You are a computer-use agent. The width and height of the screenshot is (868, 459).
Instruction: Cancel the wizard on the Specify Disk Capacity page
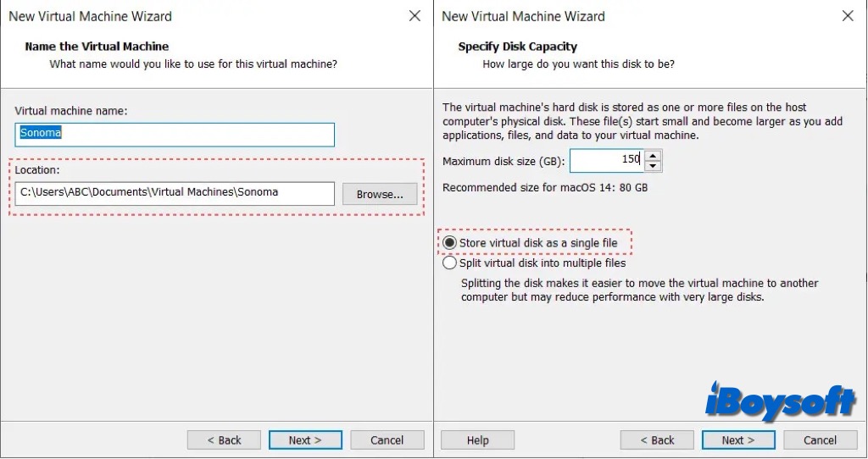pyautogui.click(x=820, y=440)
